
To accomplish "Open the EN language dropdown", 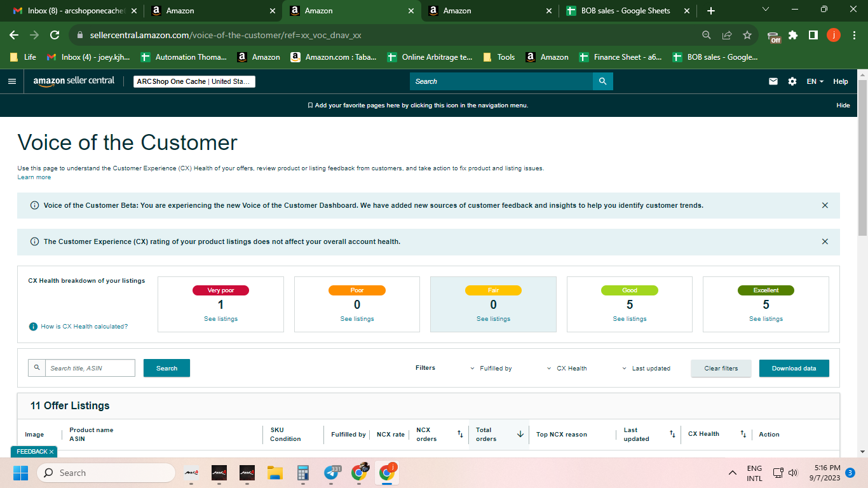I will (x=815, y=81).
